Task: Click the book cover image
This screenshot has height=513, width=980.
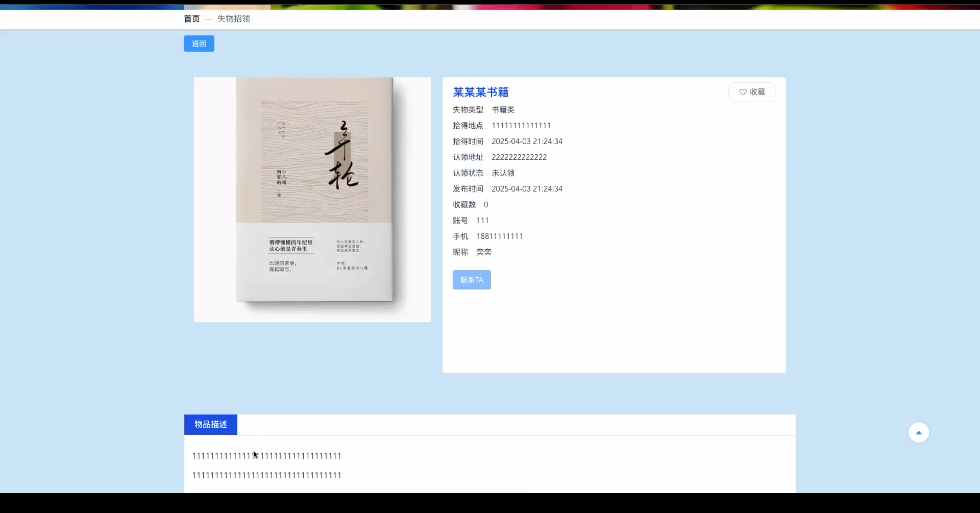Action: [x=312, y=199]
